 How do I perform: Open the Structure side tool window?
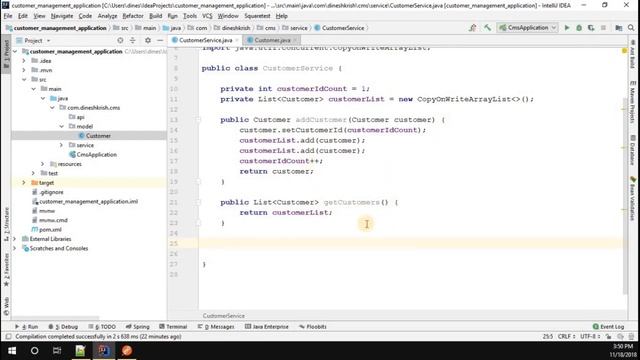6,224
